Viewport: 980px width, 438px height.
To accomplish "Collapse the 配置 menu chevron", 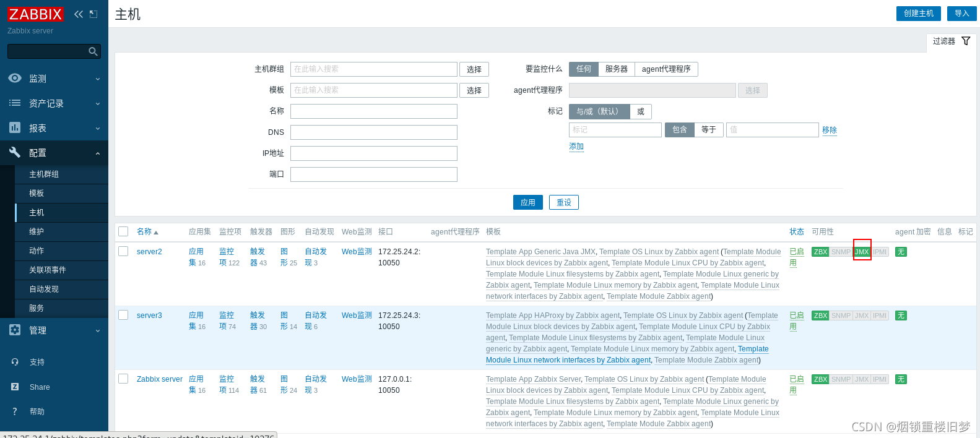I will [98, 153].
